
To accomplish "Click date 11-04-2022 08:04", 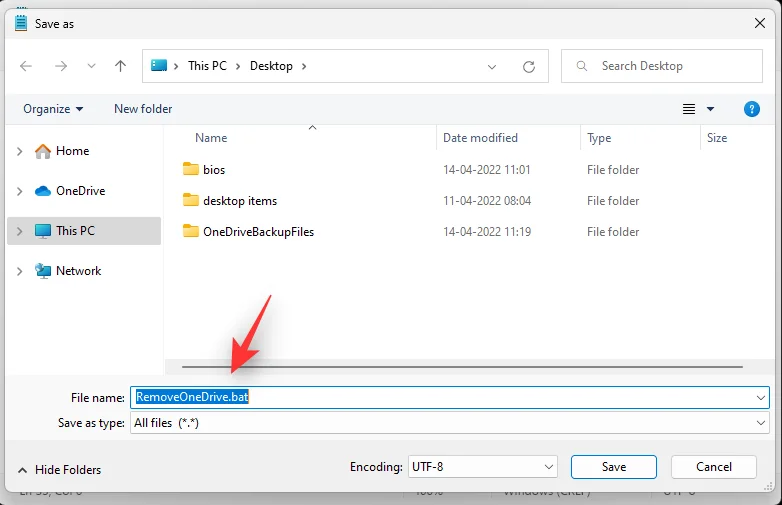I will (487, 201).
